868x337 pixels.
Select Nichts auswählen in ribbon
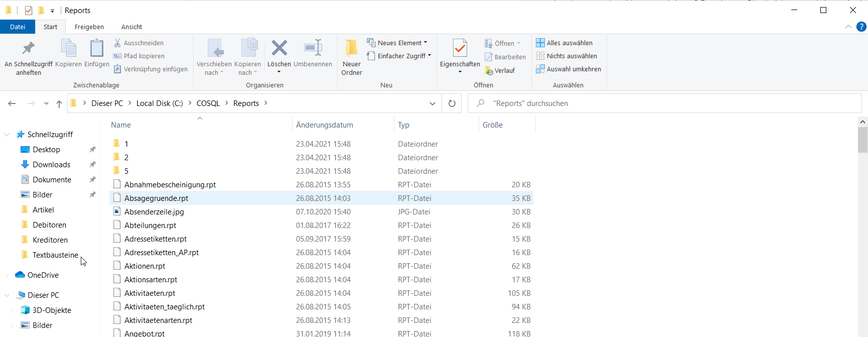coord(566,56)
